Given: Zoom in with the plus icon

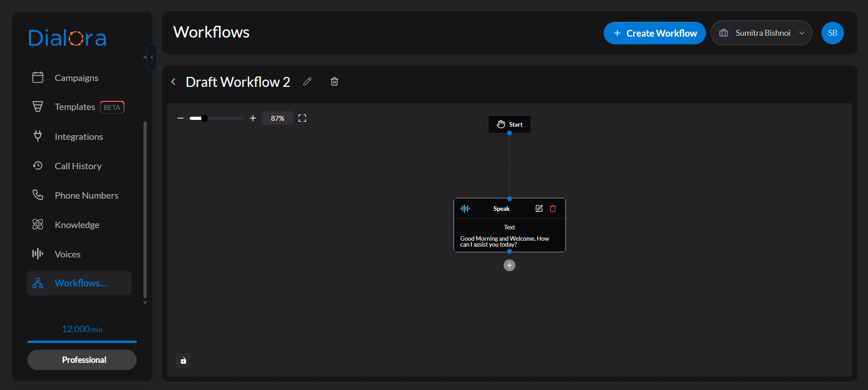Looking at the screenshot, I should point(253,118).
